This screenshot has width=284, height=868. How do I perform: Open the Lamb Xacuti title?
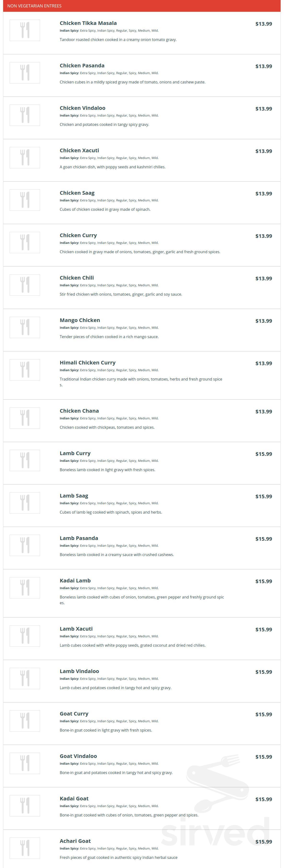pyautogui.click(x=76, y=629)
